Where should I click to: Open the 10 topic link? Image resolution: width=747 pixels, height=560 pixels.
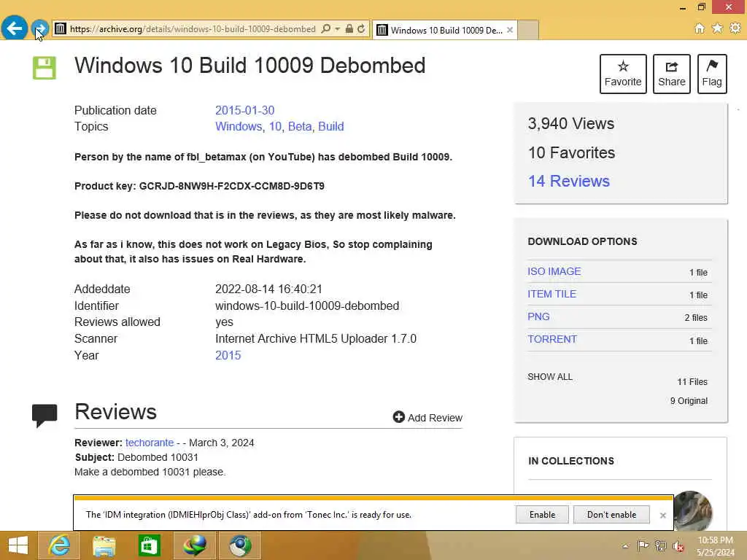[275, 127]
